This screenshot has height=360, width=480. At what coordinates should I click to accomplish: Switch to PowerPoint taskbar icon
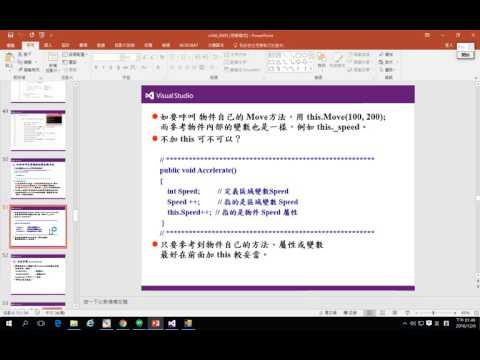(156, 323)
